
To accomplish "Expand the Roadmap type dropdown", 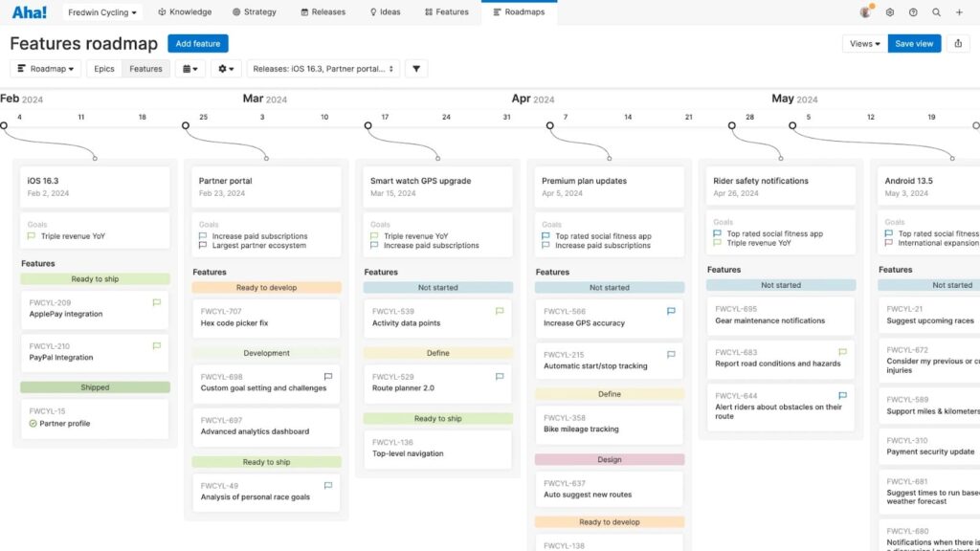I will [46, 69].
